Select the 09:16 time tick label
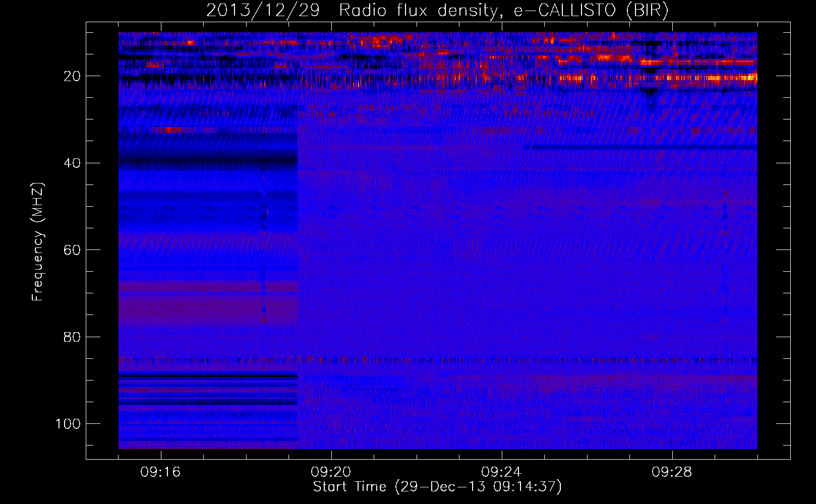 pyautogui.click(x=160, y=472)
